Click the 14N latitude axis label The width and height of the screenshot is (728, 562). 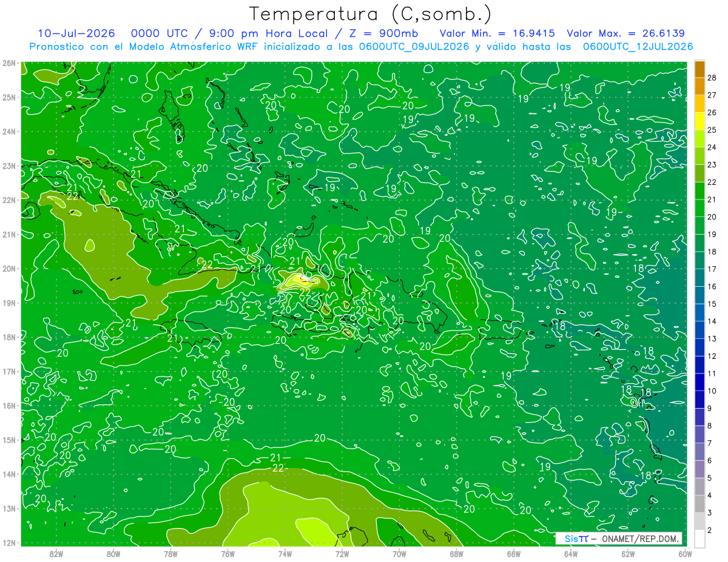coord(8,474)
